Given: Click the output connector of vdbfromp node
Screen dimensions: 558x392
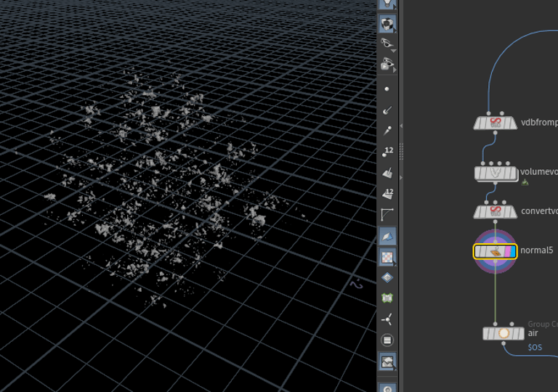Looking at the screenshot, I should [x=496, y=133].
